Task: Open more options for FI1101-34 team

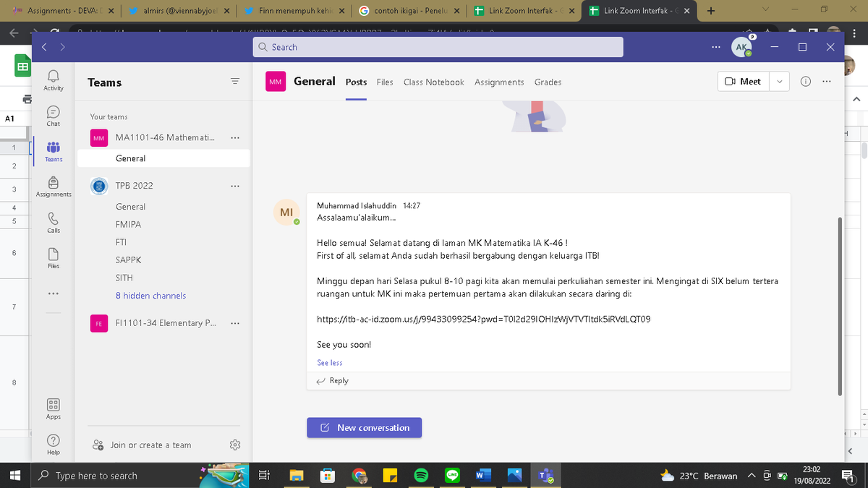Action: click(x=234, y=323)
